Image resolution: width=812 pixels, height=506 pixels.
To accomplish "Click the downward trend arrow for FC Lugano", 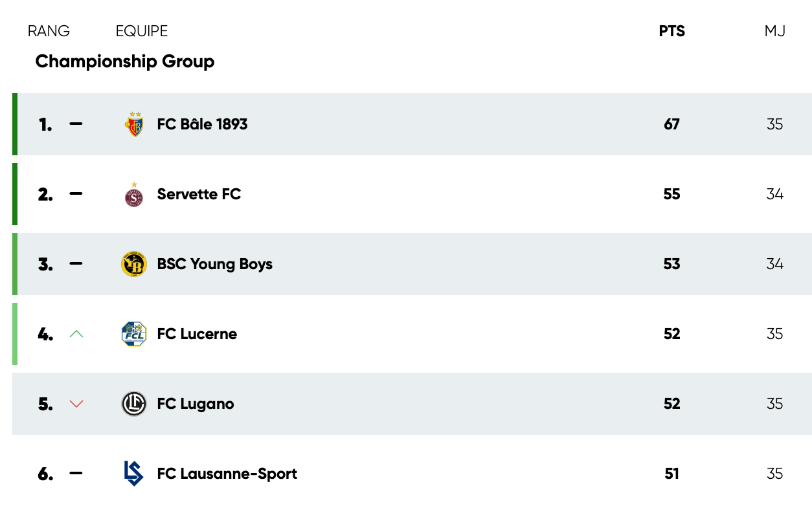I will (76, 404).
